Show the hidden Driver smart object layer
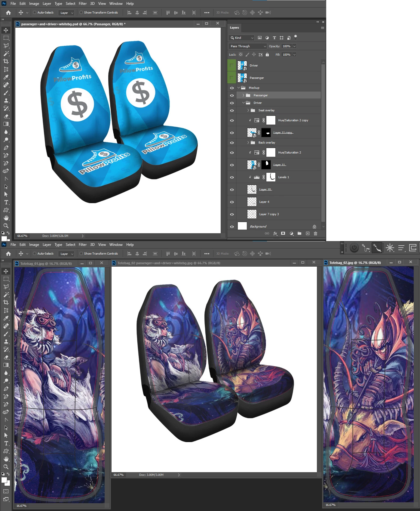 coord(231,65)
